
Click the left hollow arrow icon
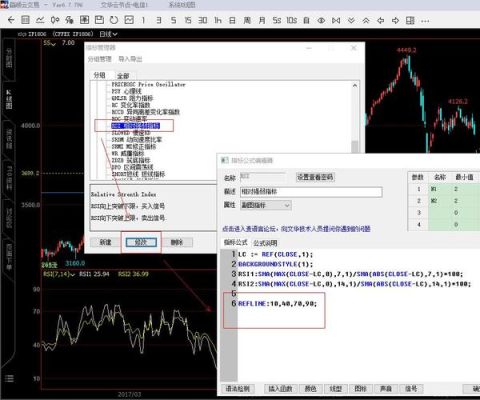(x=380, y=20)
